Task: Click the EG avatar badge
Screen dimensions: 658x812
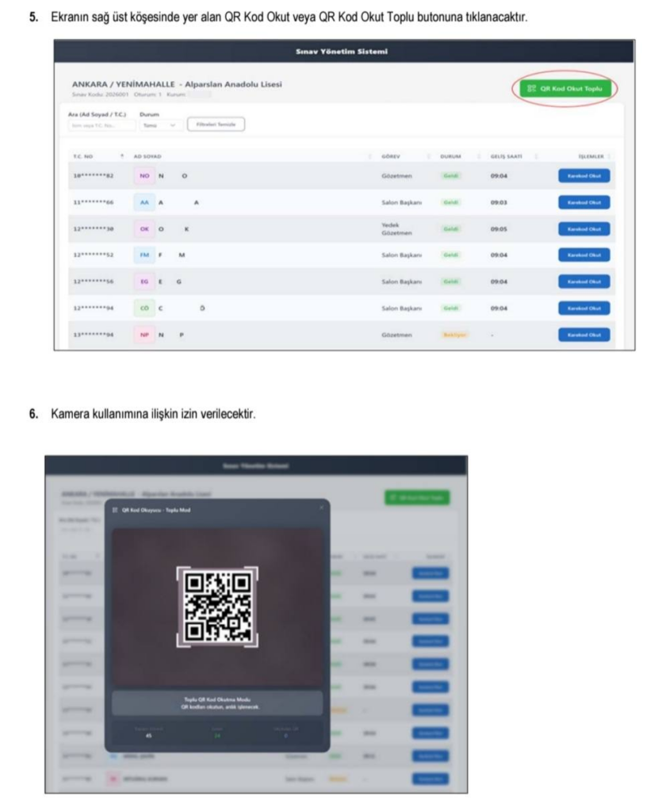Action: click(144, 282)
